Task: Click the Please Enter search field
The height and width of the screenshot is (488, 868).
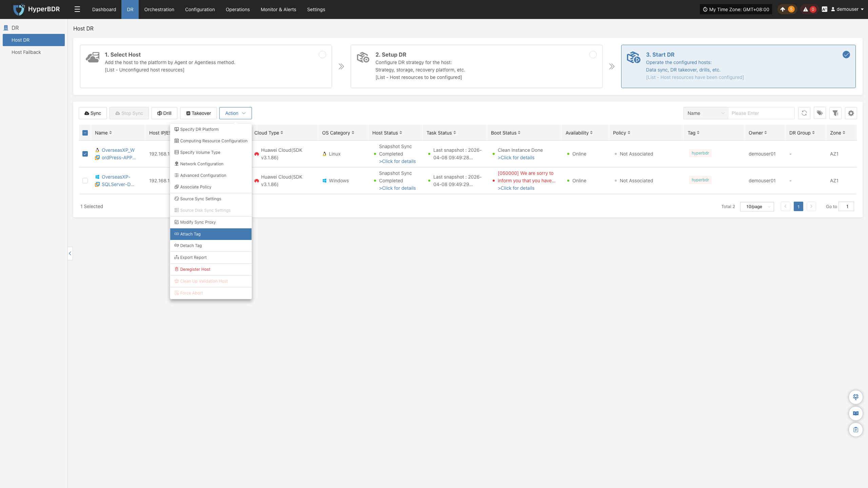Action: point(761,113)
